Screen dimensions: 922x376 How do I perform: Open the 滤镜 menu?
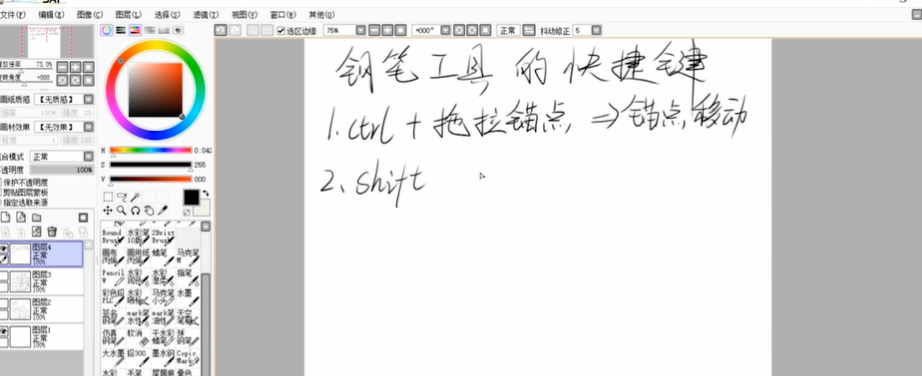[x=206, y=15]
